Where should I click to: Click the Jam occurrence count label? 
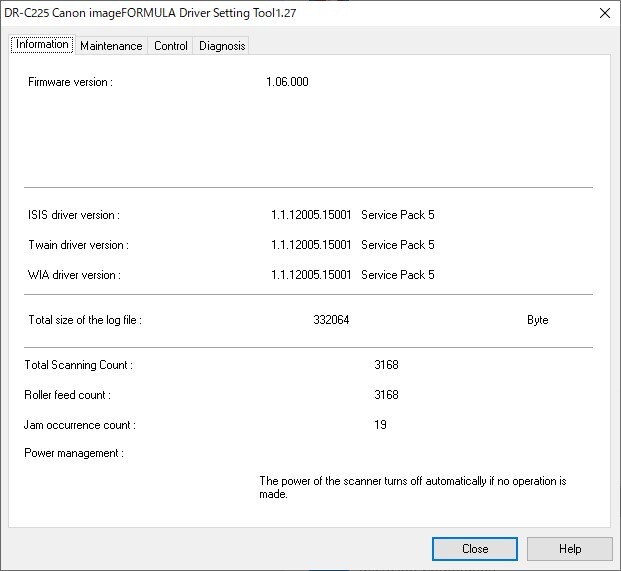point(80,425)
